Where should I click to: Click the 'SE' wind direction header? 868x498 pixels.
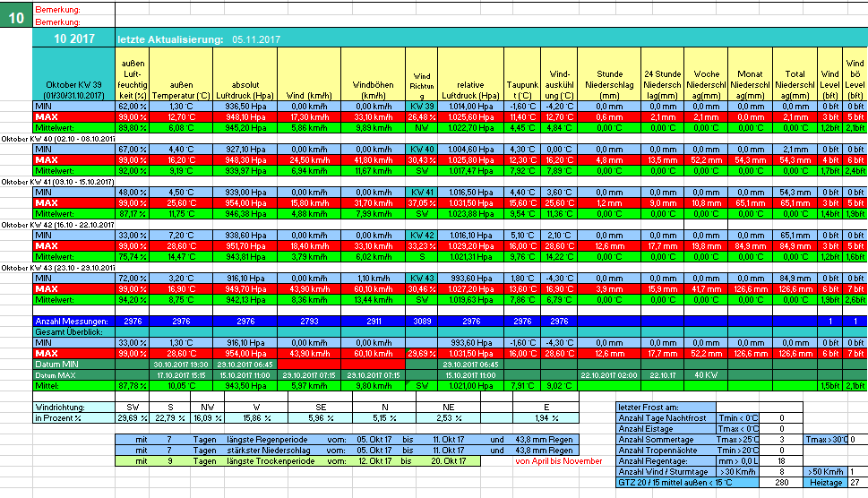[x=321, y=408]
